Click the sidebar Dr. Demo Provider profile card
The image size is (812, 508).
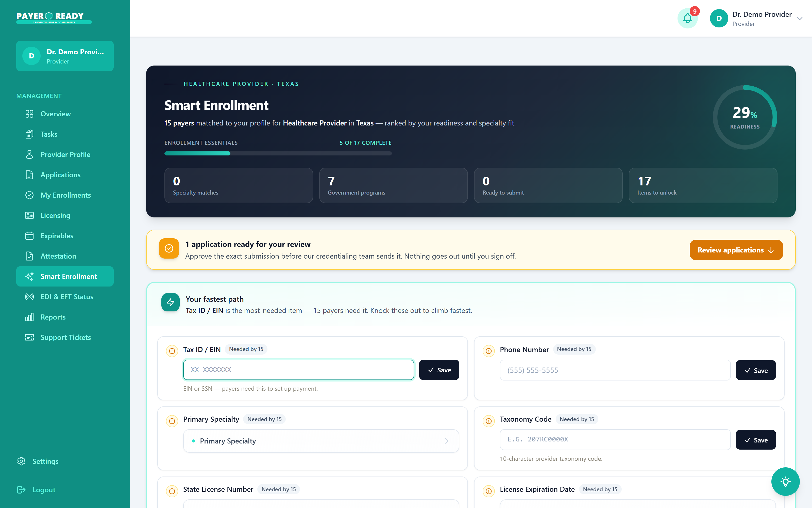(65, 56)
